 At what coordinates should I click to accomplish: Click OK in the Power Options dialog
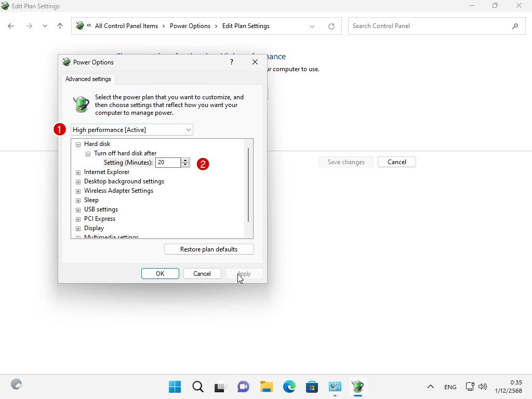click(x=160, y=274)
